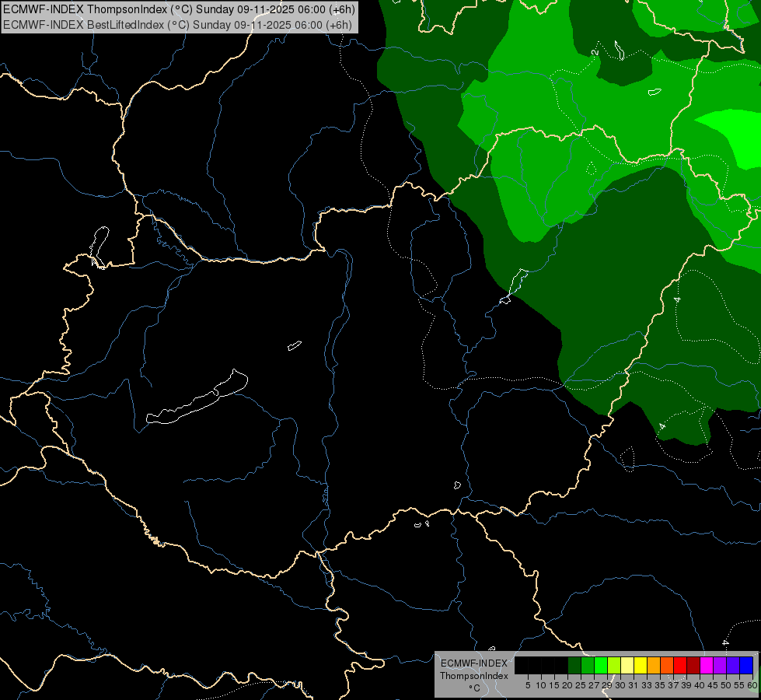Select the bright green 27-29 legend swatch
The width and height of the screenshot is (761, 700).
600,665
